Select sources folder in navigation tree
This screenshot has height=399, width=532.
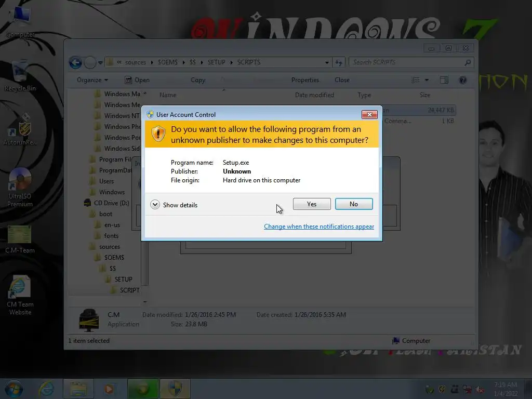pos(105,247)
